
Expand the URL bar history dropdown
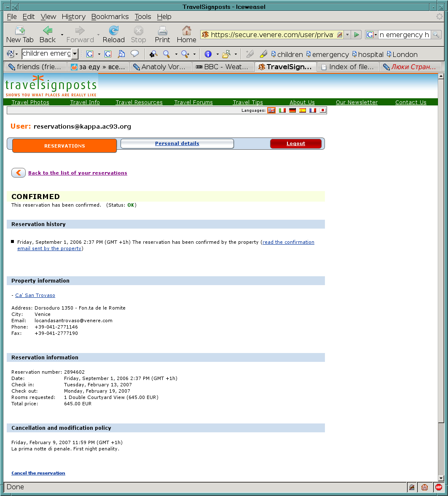point(347,35)
